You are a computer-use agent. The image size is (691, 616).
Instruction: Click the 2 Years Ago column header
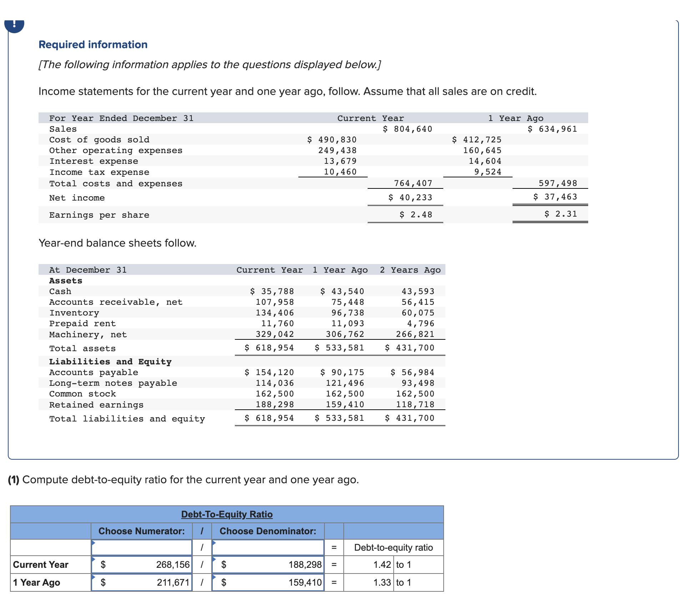(410, 270)
